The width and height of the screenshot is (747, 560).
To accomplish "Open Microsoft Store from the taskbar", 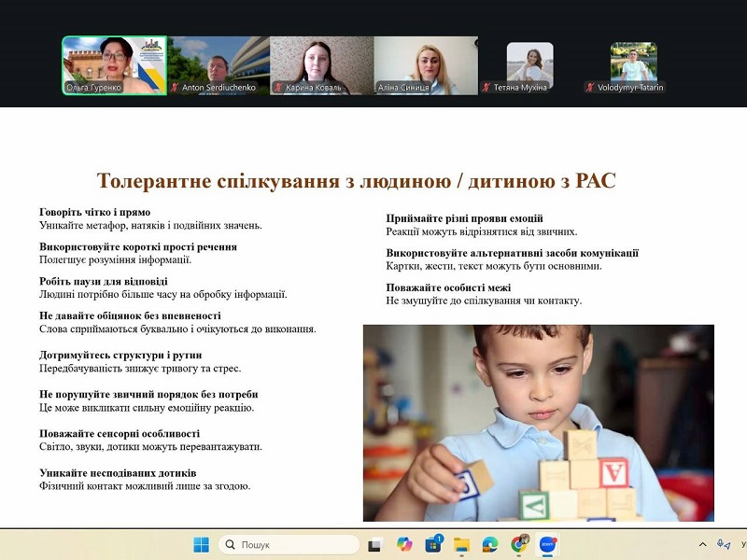I will [x=433, y=544].
